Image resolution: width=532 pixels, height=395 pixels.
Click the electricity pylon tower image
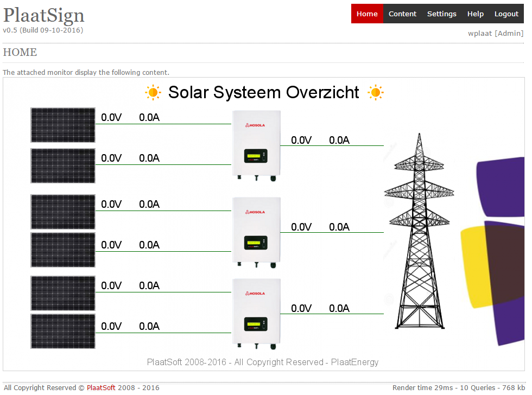pyautogui.click(x=419, y=231)
